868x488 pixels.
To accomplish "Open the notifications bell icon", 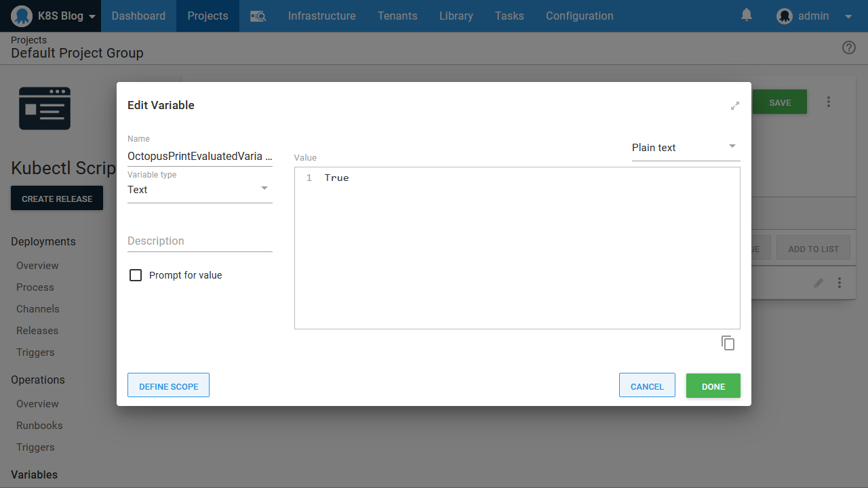I will 747,15.
